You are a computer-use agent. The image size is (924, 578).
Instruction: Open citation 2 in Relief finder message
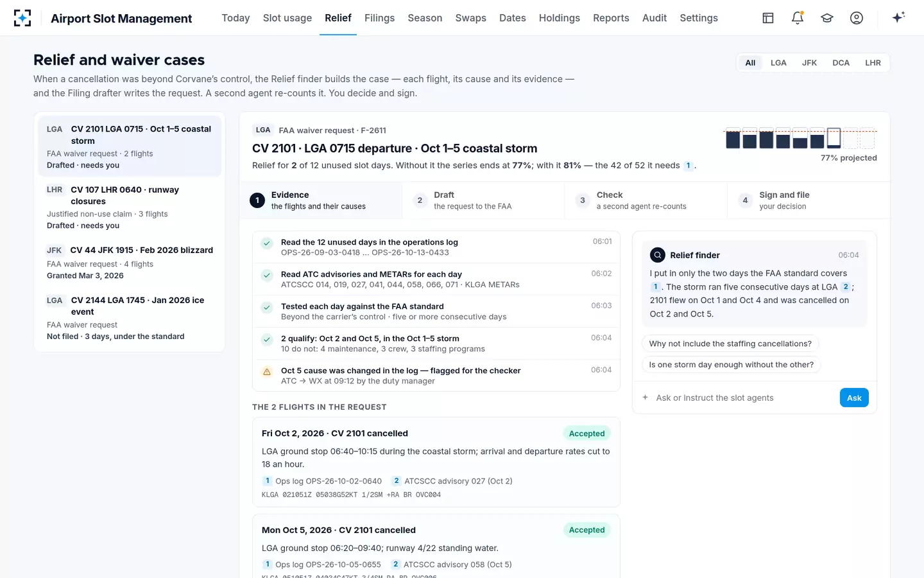846,286
